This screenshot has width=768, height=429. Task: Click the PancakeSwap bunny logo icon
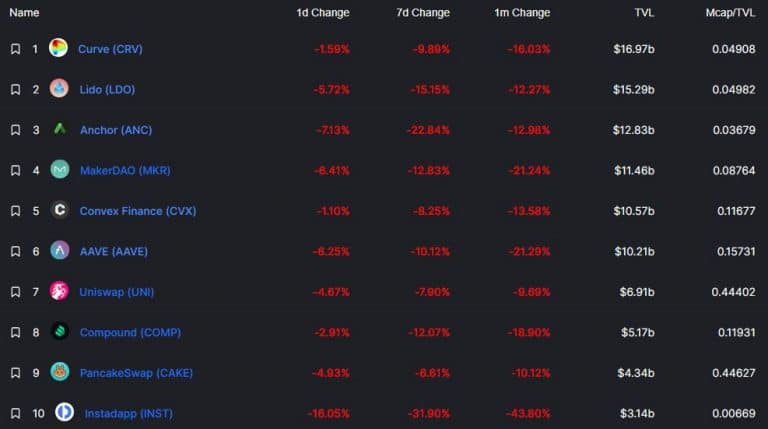click(x=60, y=372)
